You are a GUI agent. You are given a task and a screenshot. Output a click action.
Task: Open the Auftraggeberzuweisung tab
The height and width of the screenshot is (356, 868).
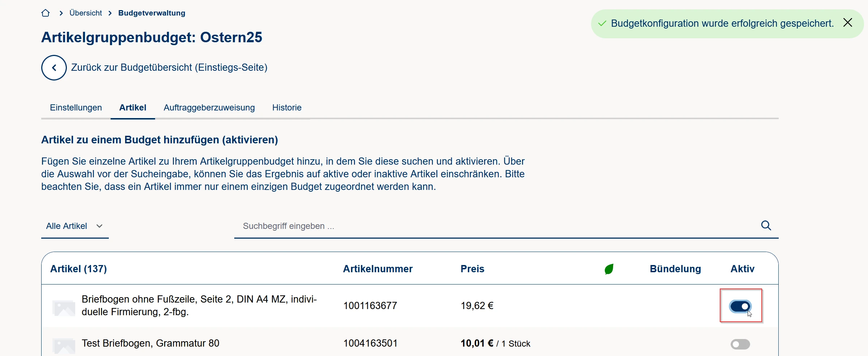pyautogui.click(x=209, y=108)
